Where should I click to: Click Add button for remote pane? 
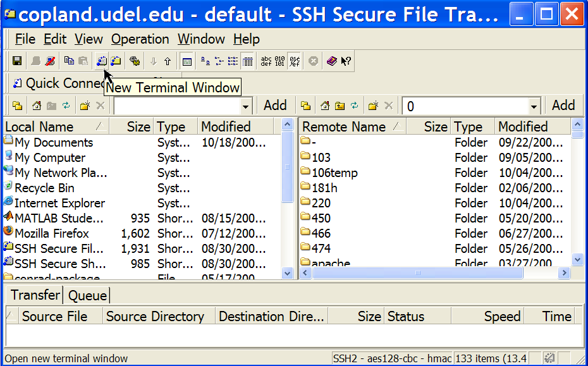pos(563,106)
